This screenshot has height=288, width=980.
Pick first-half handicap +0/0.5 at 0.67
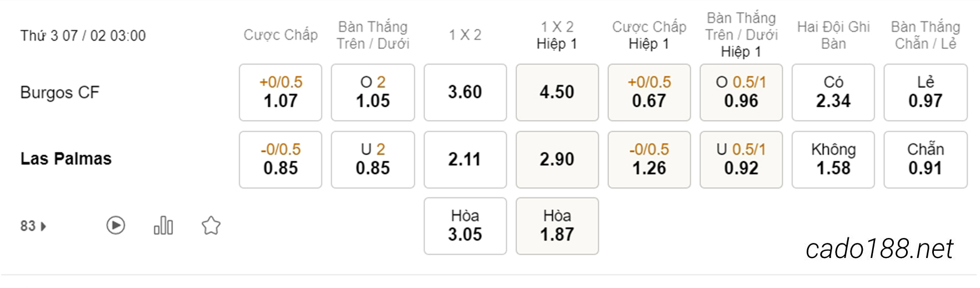click(x=649, y=92)
